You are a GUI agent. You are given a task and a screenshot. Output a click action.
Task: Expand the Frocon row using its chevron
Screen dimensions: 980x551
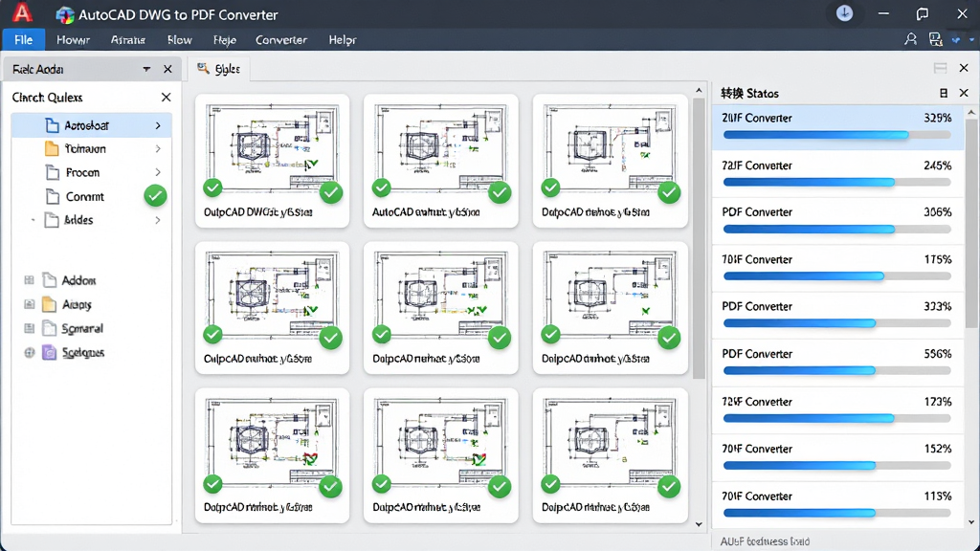click(158, 172)
